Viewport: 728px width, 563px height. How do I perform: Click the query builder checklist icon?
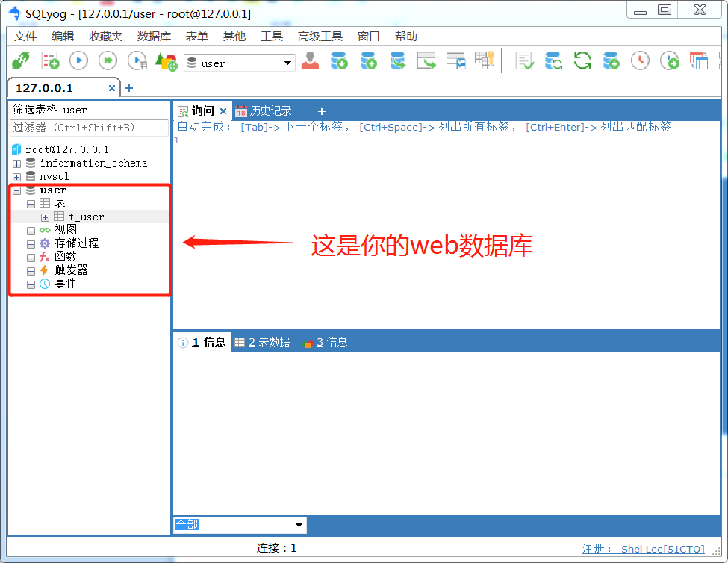(x=525, y=60)
